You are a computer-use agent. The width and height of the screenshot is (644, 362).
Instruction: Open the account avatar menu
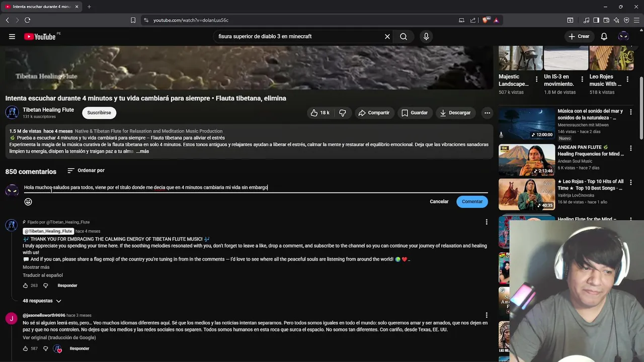[623, 36]
